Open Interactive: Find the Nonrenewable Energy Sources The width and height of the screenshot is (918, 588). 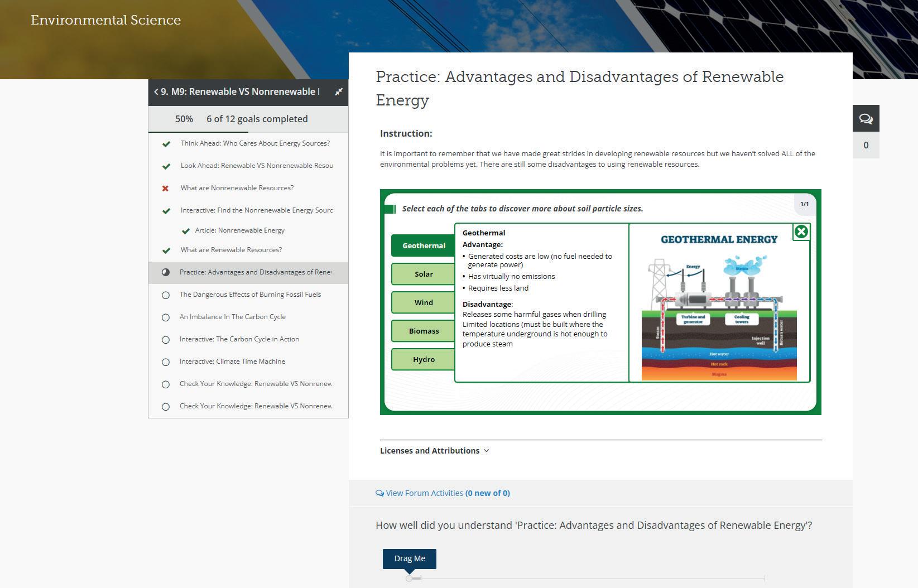point(257,210)
